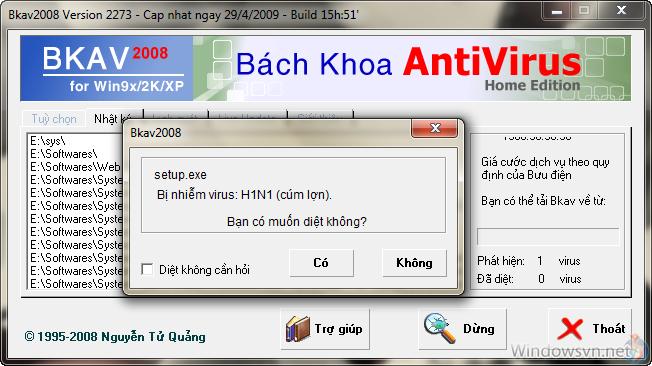Select the E:\Softwares\Web log row
The height and width of the screenshot is (366, 652).
point(75,167)
